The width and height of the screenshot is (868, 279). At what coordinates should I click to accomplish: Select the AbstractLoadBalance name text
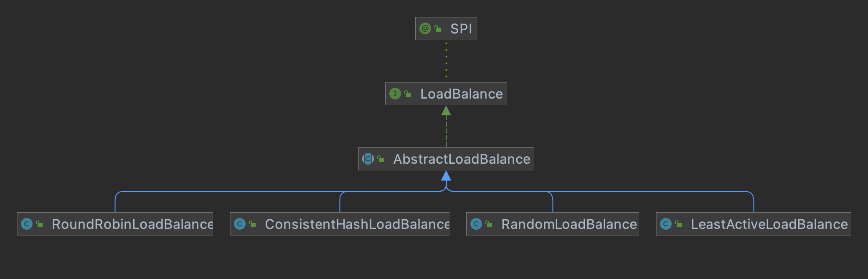click(x=462, y=159)
